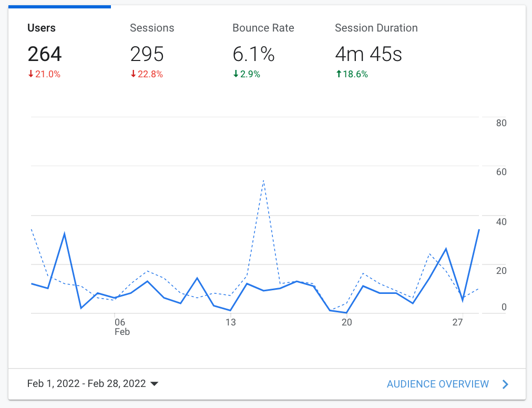Click the dashed line peak near 60
The height and width of the screenshot is (408, 532).
[263, 181]
